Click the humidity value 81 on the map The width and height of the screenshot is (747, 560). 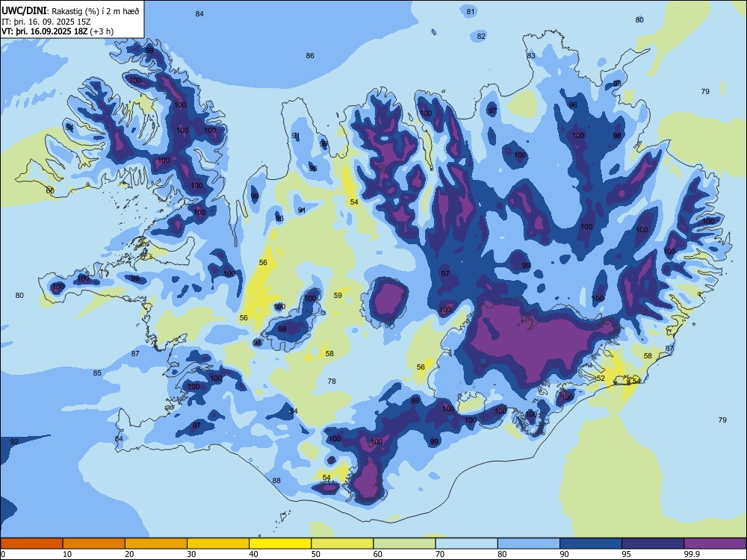(471, 11)
